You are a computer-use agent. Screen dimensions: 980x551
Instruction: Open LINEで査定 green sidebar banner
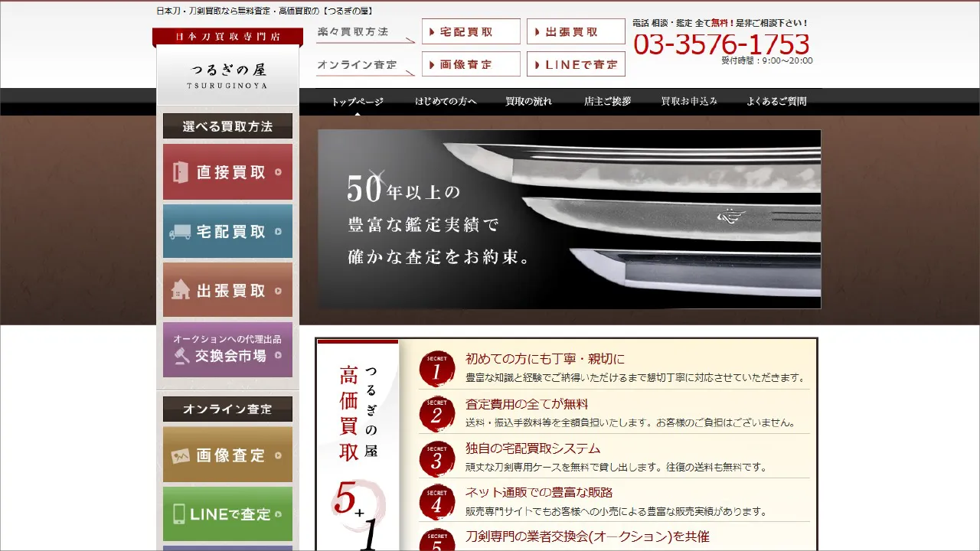click(x=227, y=514)
